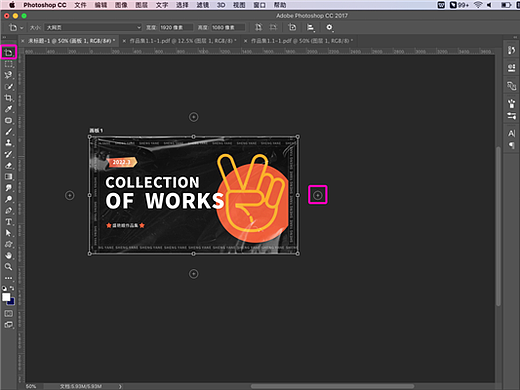Expand the status bar document info arrow

(120, 386)
